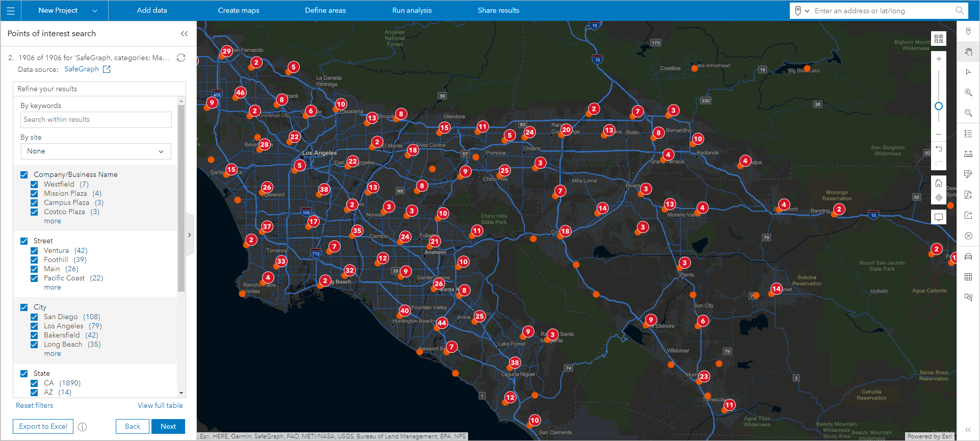The height and width of the screenshot is (441, 980).
Task: Open the map areas selection tool
Action: coord(968,297)
